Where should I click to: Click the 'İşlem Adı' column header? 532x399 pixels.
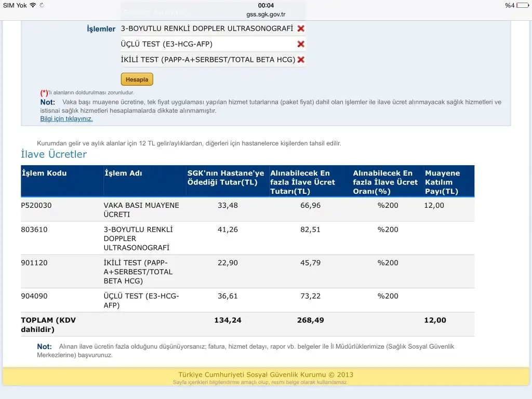click(123, 173)
